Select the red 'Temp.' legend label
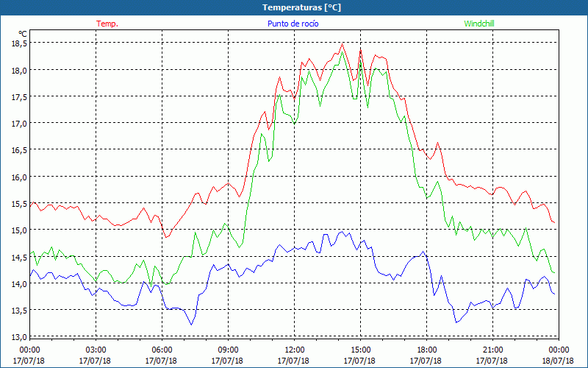Image resolution: width=588 pixels, height=368 pixels. point(107,24)
